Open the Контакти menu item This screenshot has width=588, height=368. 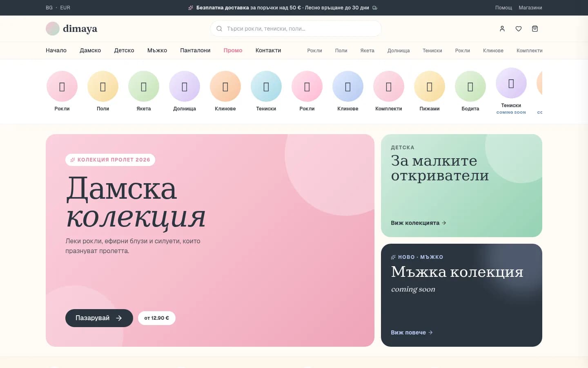pos(268,50)
